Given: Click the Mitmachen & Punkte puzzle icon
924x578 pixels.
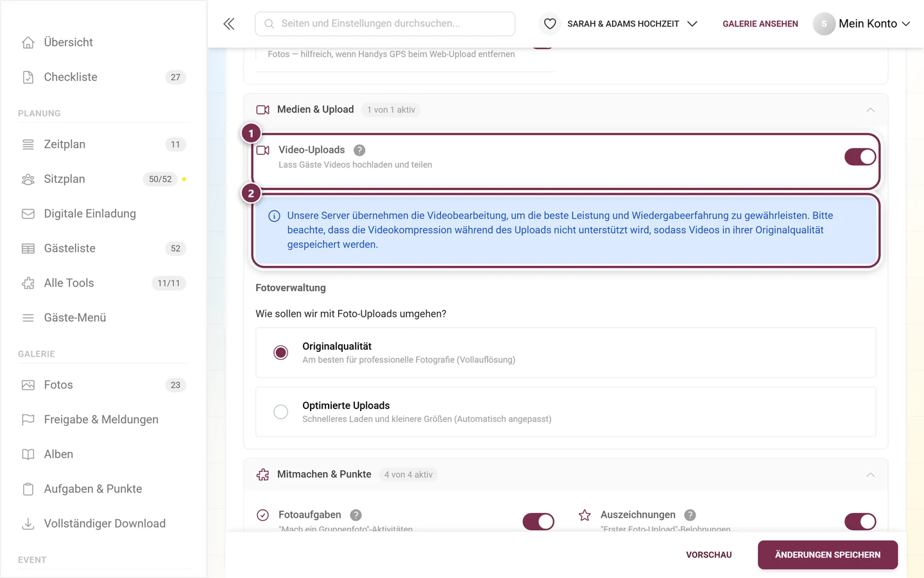Looking at the screenshot, I should (x=262, y=475).
